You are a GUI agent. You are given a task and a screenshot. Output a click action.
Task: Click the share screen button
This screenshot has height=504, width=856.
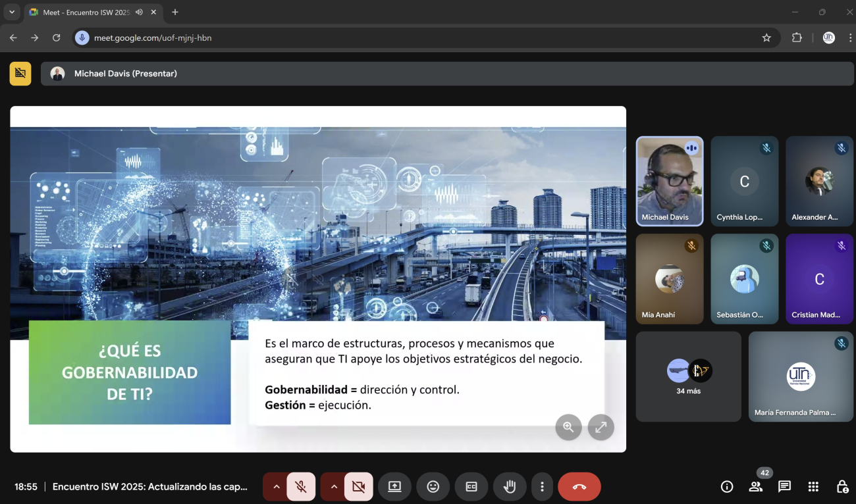(394, 487)
